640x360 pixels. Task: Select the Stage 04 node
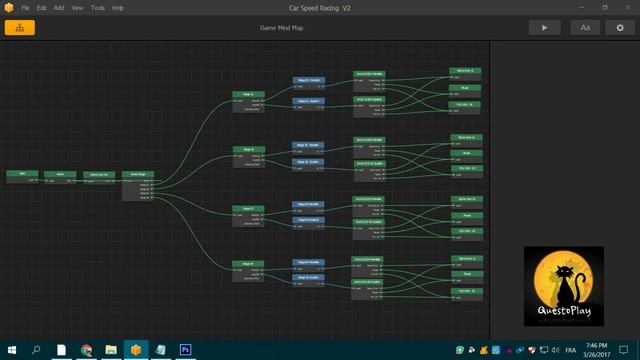point(248,271)
